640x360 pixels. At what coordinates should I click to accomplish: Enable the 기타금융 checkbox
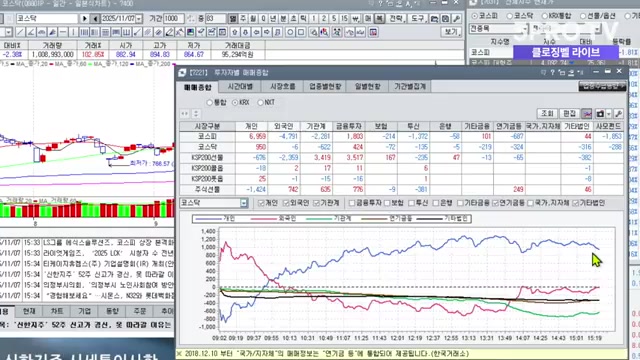click(460, 203)
